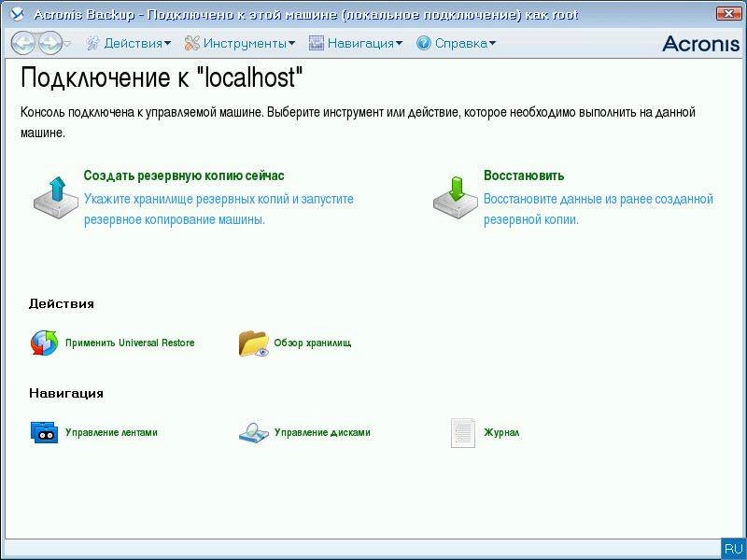Click the tape management cassette icon
This screenshot has height=560, width=747.
(x=44, y=432)
